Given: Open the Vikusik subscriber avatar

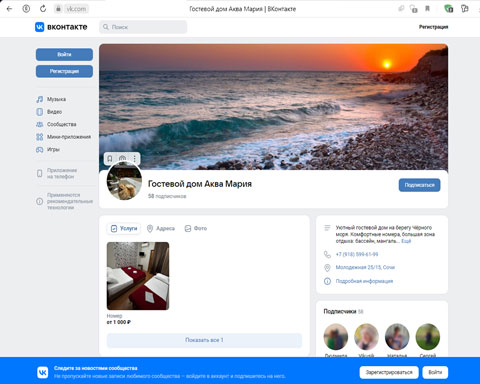Looking at the screenshot, I should (x=366, y=337).
